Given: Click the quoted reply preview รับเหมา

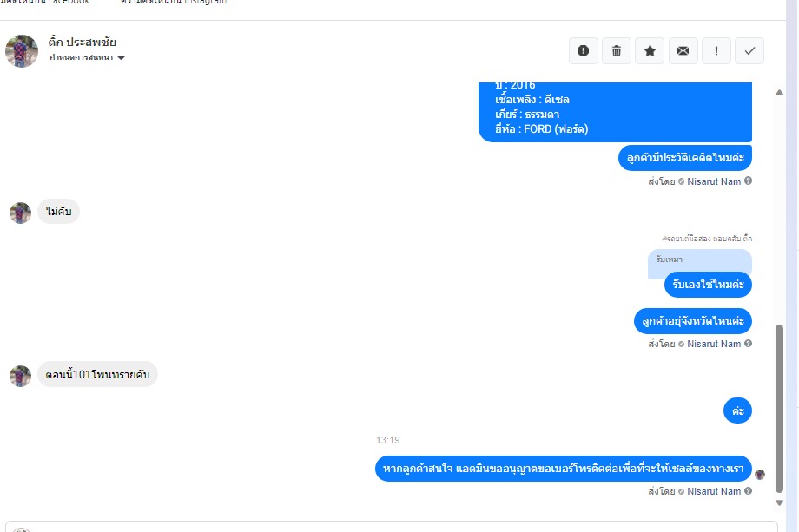Looking at the screenshot, I should pos(700,262).
